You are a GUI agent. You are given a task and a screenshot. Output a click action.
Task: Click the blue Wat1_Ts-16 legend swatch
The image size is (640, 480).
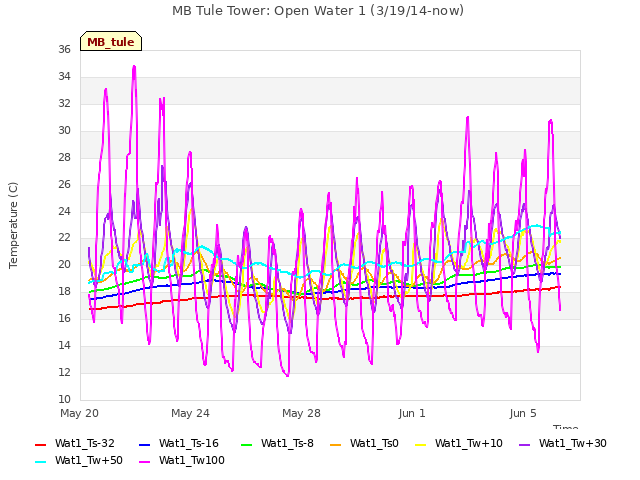coord(145,444)
